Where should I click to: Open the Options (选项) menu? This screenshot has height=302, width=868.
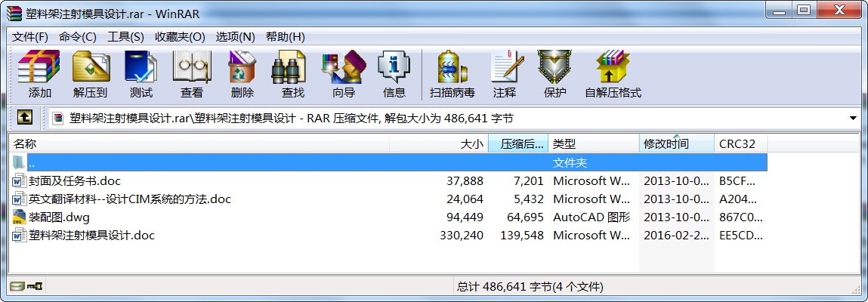click(235, 37)
